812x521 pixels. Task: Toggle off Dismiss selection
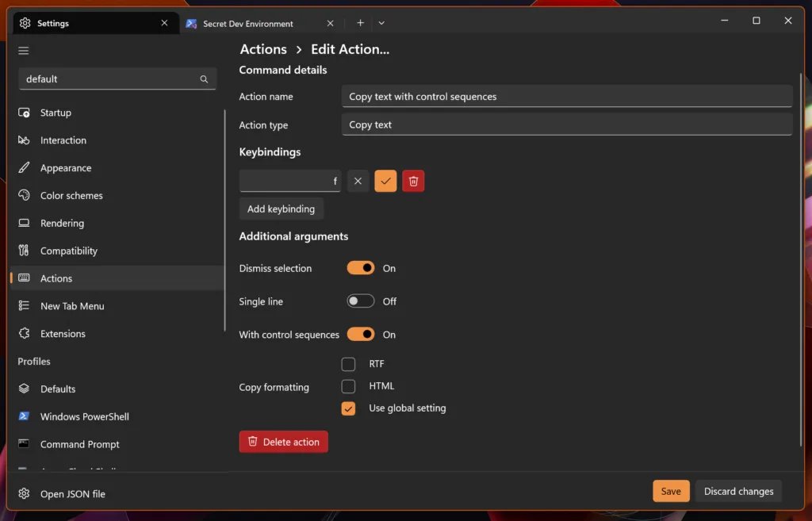click(x=360, y=268)
